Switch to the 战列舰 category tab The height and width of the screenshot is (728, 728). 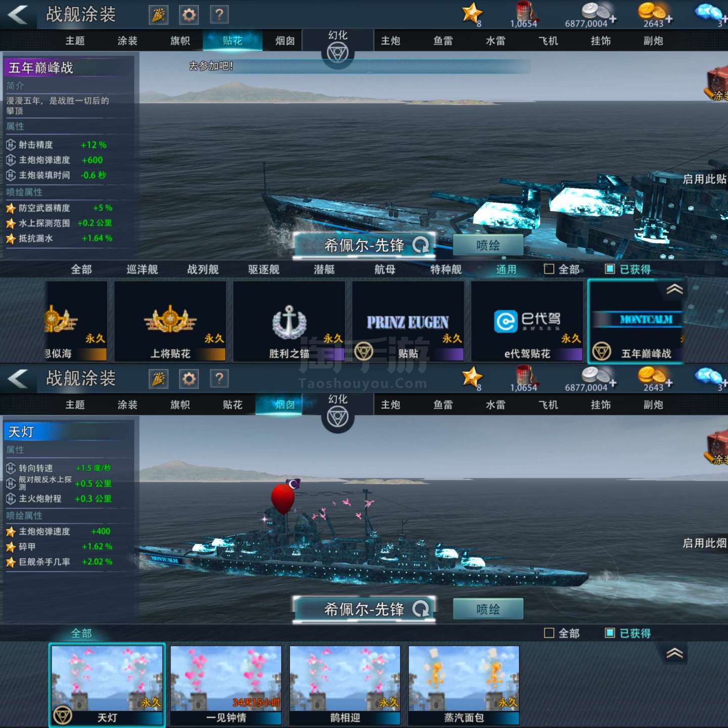click(x=203, y=269)
